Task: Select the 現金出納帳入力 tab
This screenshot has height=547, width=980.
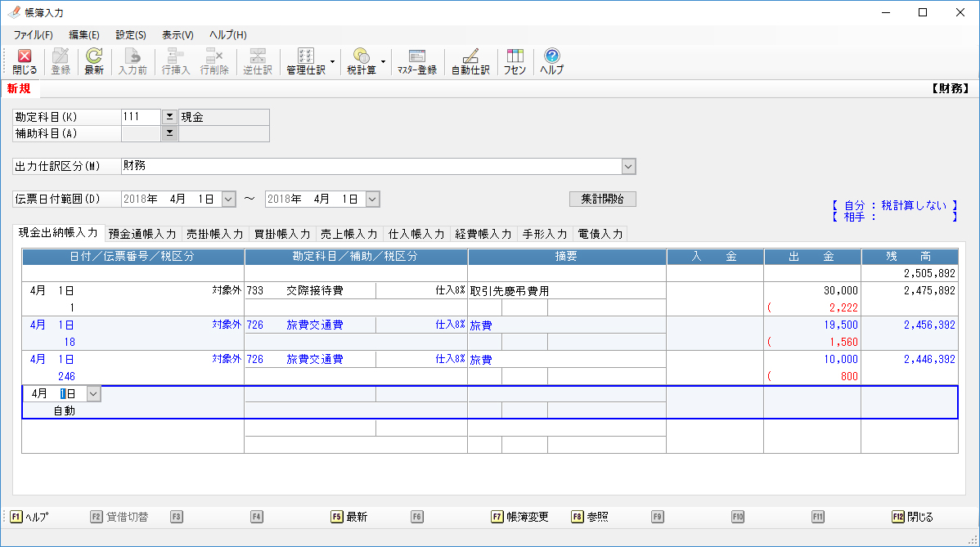Action: [58, 233]
